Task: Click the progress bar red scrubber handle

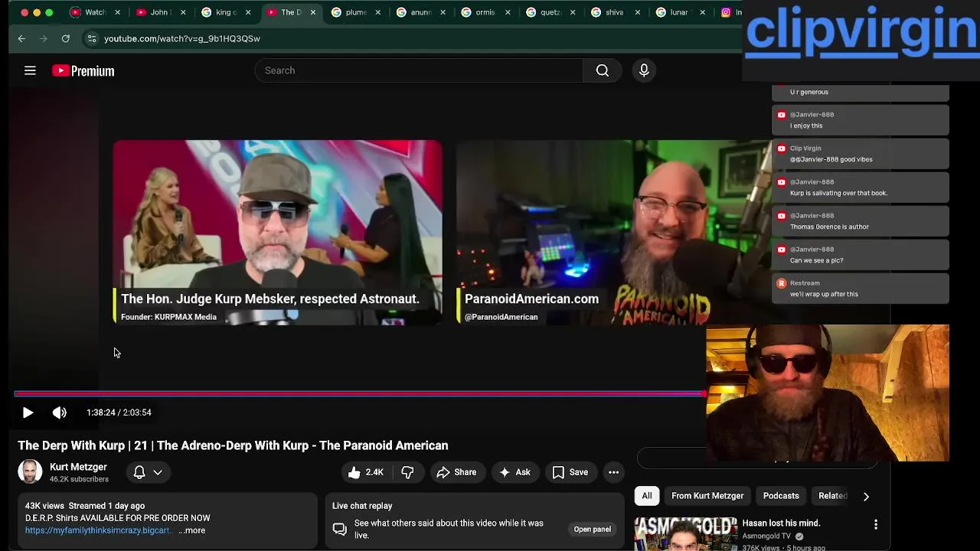Action: [704, 394]
